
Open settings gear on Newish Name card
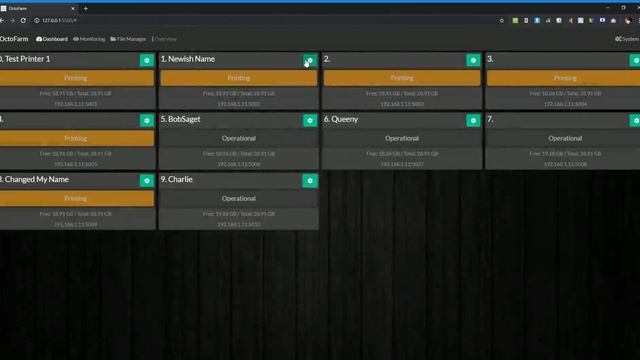[x=310, y=60]
